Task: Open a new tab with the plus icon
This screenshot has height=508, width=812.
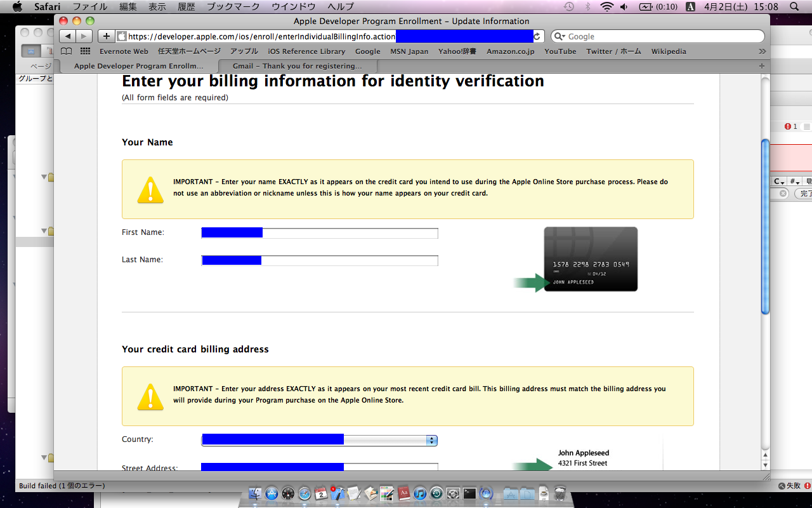Action: coord(761,66)
